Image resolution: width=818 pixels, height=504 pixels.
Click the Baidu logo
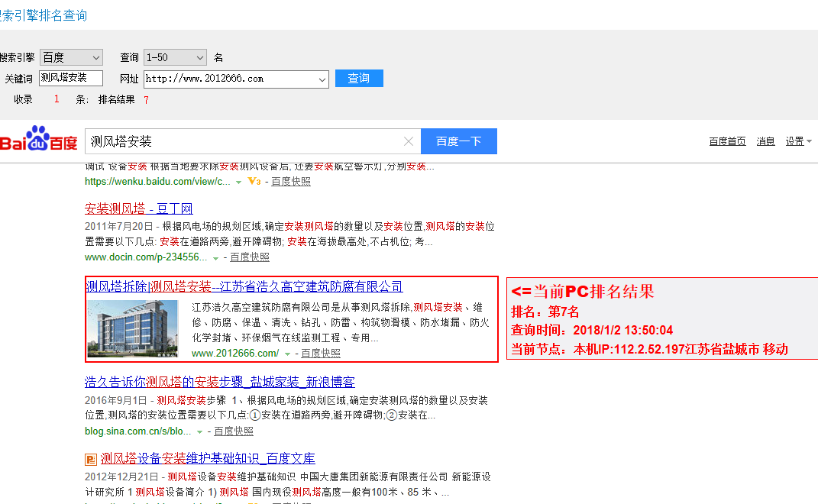tap(38, 142)
